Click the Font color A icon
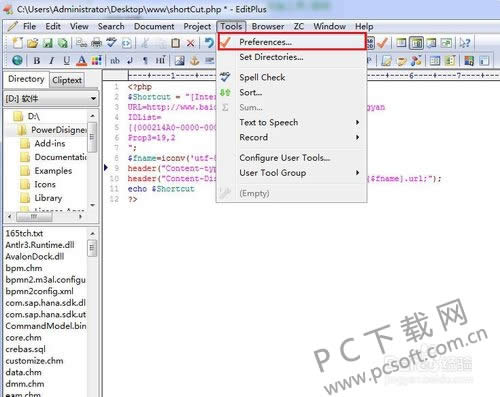500x397 pixels. pos(81,61)
